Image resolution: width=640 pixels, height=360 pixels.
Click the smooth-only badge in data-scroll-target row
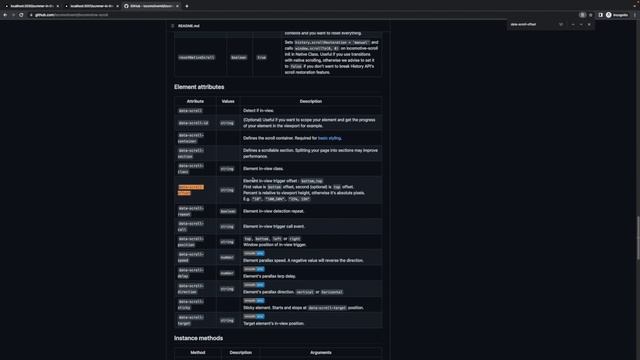click(x=253, y=316)
